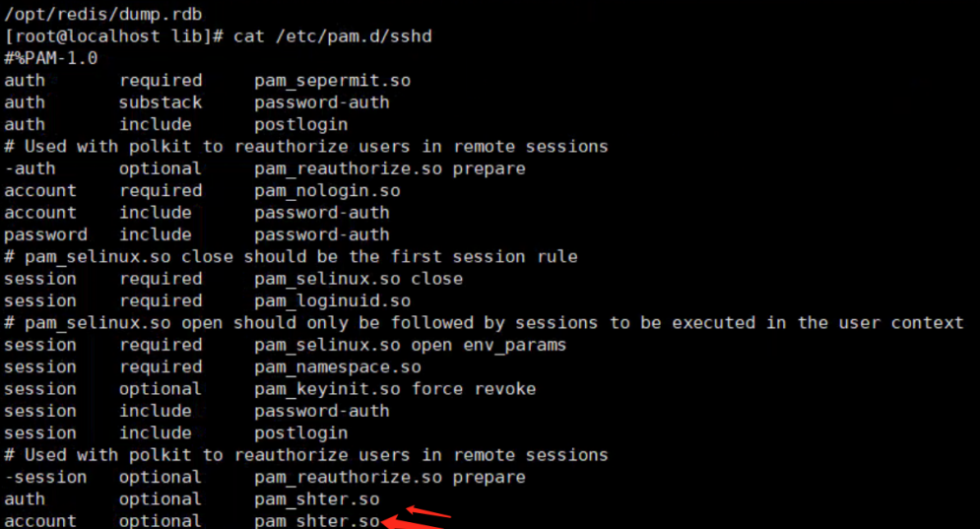Click the pam_loginuid.so module text
The image size is (980, 529).
(332, 300)
